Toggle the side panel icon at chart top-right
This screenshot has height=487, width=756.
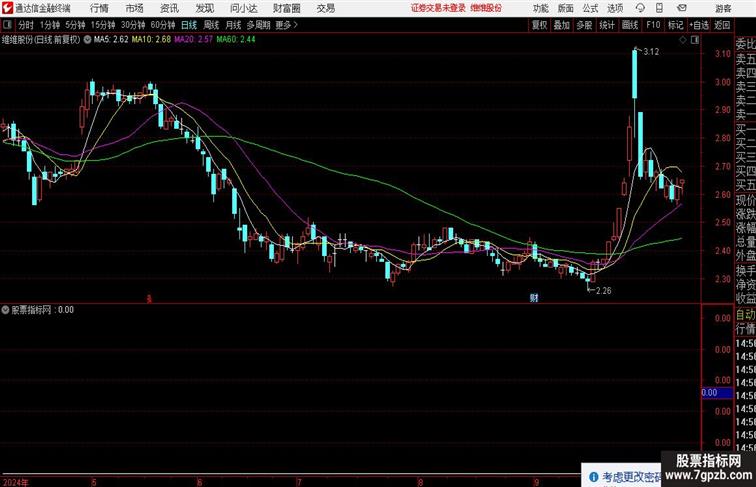(695, 40)
